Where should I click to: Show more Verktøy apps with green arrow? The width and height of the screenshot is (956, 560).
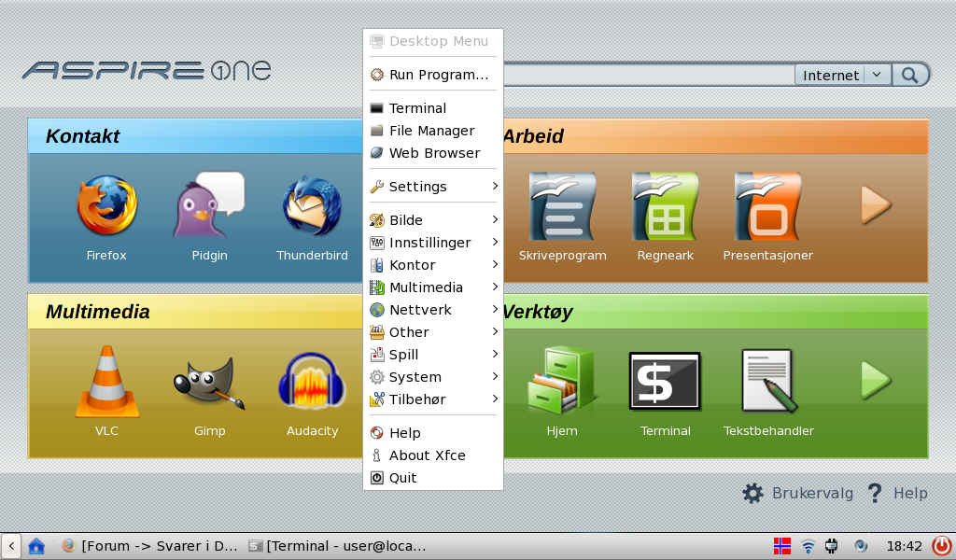[x=876, y=380]
